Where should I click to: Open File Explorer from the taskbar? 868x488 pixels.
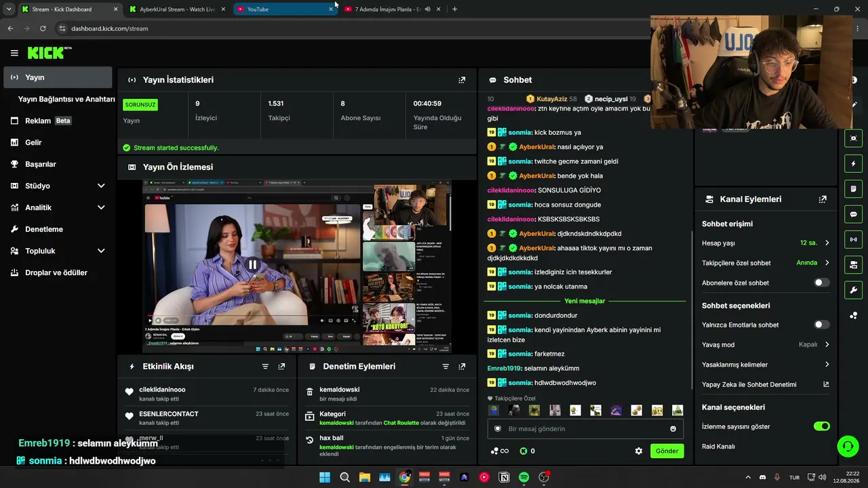point(365,477)
